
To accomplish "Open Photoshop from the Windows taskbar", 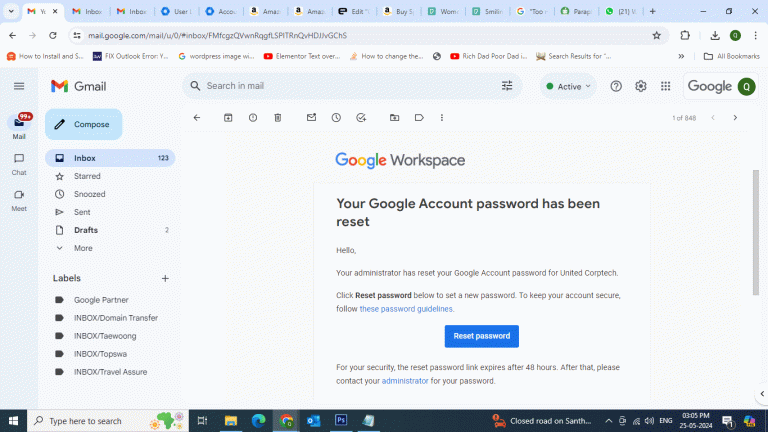I will (340, 421).
